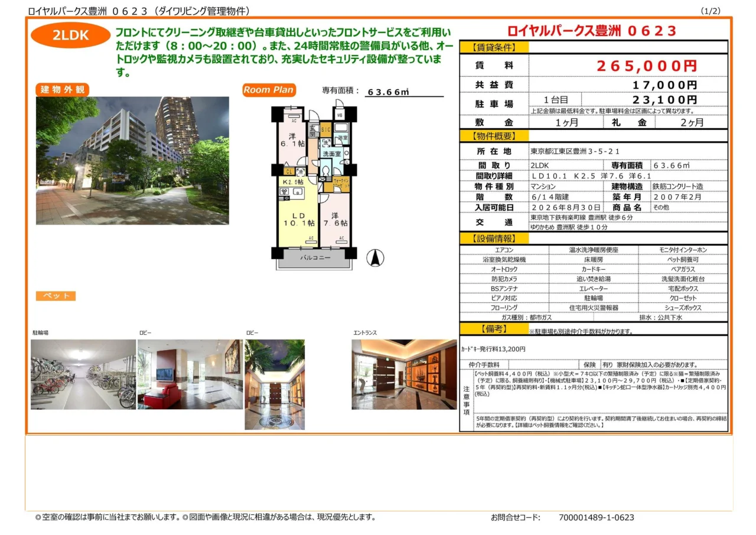The height and width of the screenshot is (535, 756).
Task: Click the 【賃貸条件】 section header
Action: click(494, 48)
